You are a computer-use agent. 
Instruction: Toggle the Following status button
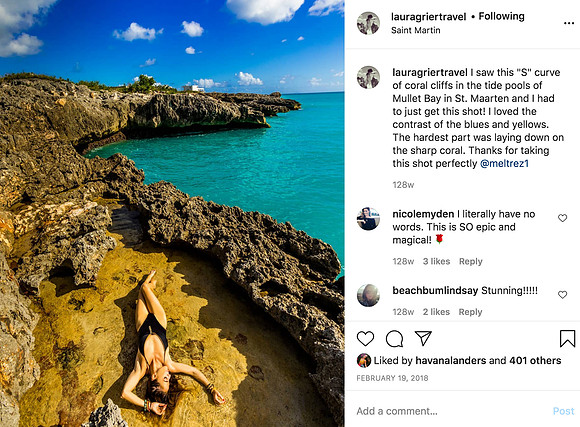[x=501, y=16]
